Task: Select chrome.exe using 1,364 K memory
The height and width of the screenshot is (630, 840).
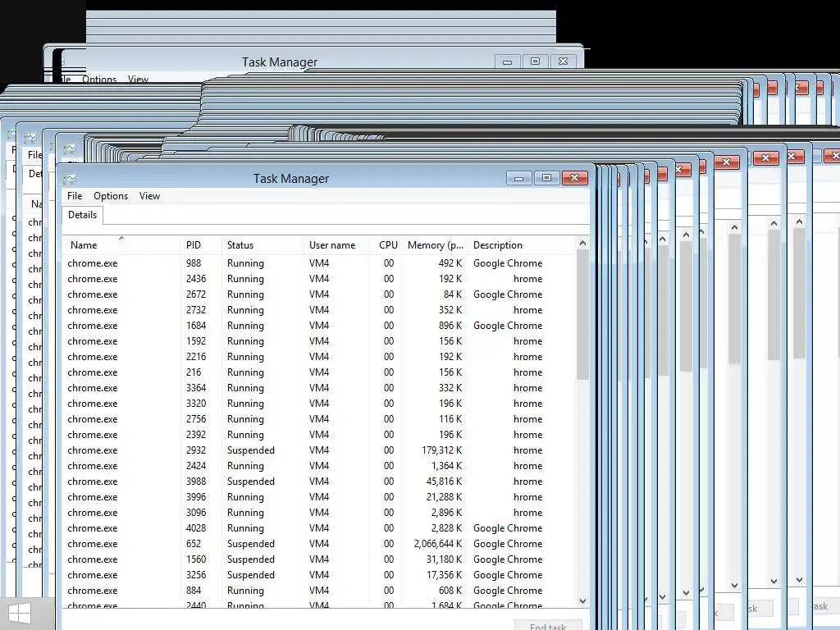Action: point(319,466)
